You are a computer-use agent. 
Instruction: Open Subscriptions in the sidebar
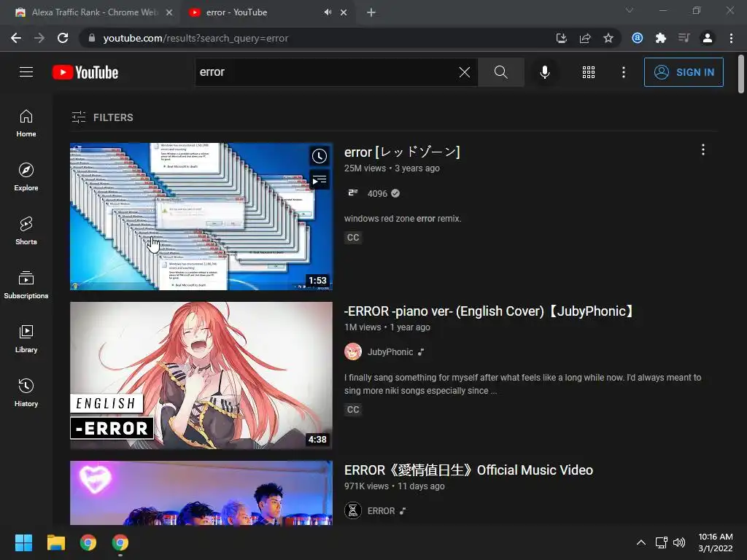pyautogui.click(x=26, y=285)
